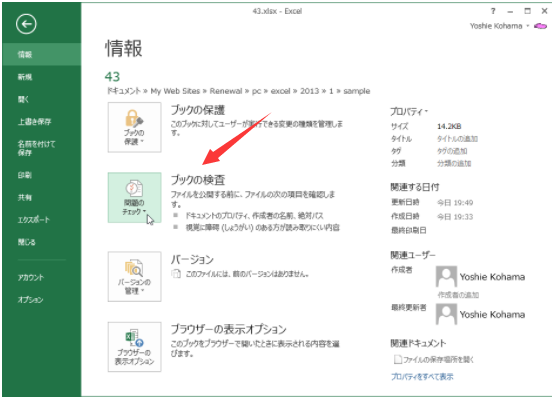
Task: Expand the プロパティ dropdown heading
Action: pyautogui.click(x=409, y=112)
